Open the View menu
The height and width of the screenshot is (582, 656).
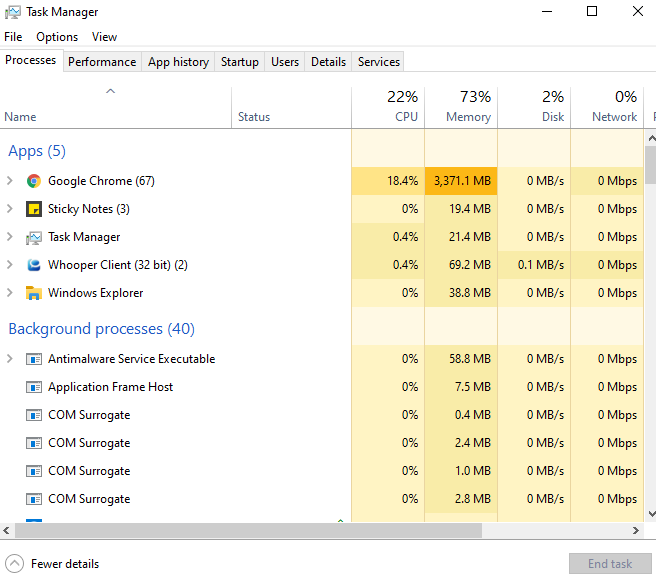point(104,37)
